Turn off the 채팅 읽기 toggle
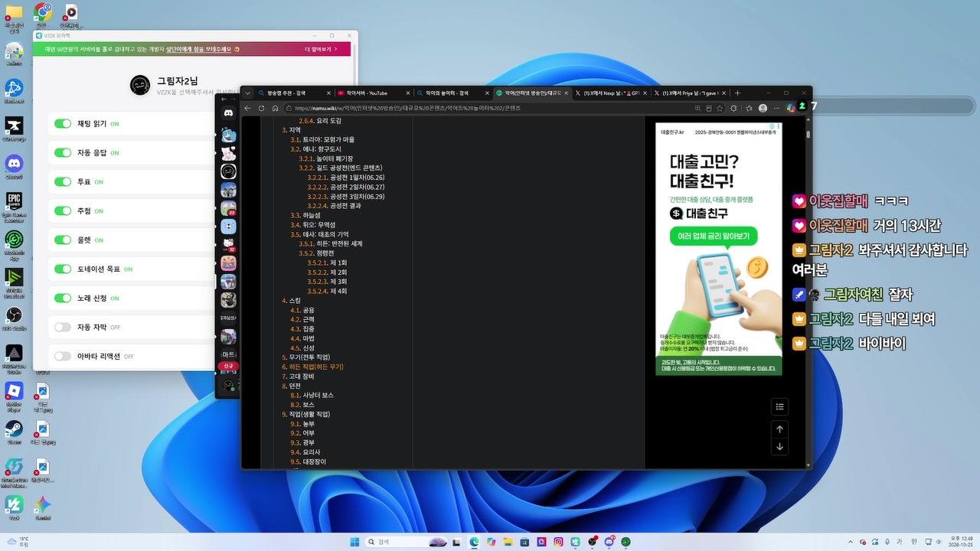This screenshot has width=980, height=551. (x=63, y=123)
